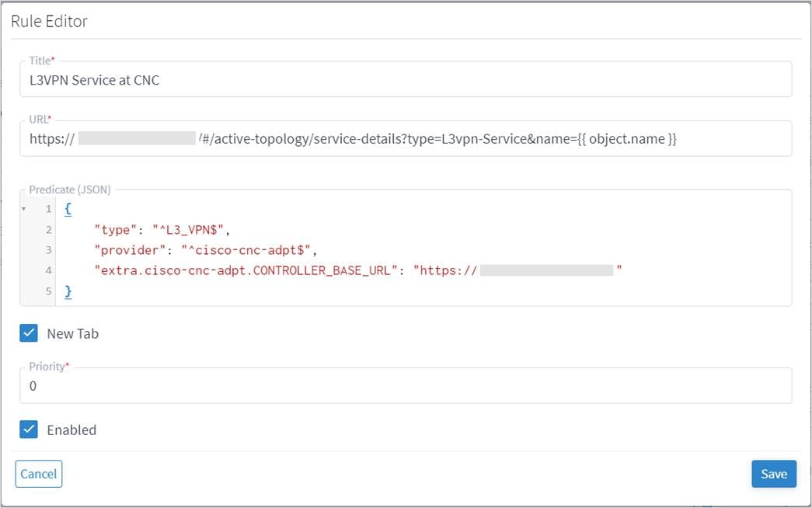
Task: Click the Rule Editor dialog header
Action: 48,21
